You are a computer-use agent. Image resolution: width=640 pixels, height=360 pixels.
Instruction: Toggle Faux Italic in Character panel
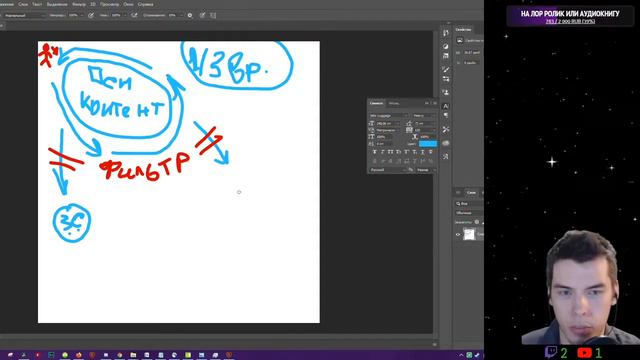(382, 152)
